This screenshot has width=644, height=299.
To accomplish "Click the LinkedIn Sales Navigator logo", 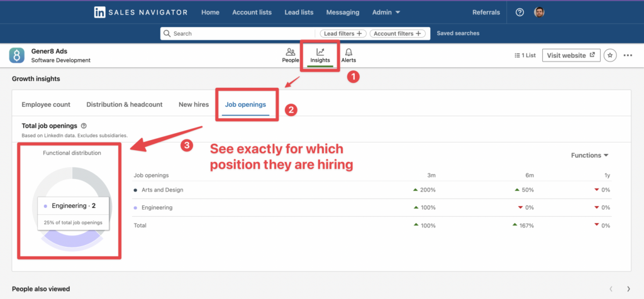I will 140,13.
